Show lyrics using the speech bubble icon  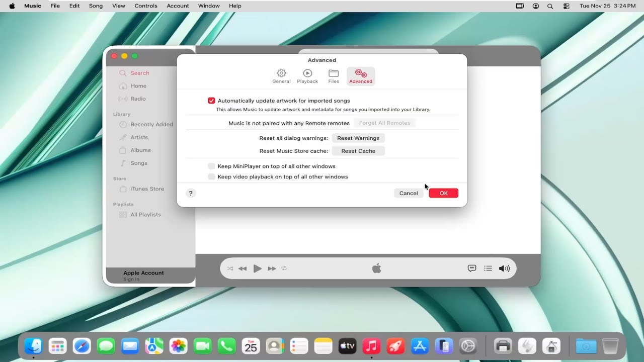click(472, 268)
